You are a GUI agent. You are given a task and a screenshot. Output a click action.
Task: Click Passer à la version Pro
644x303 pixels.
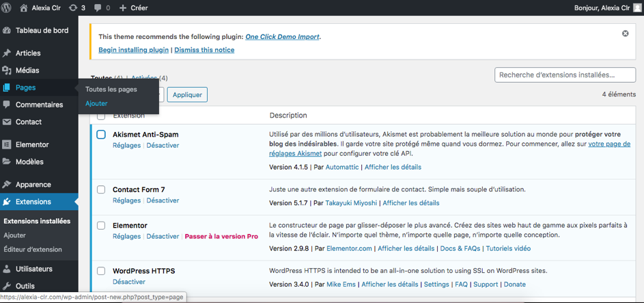click(221, 237)
